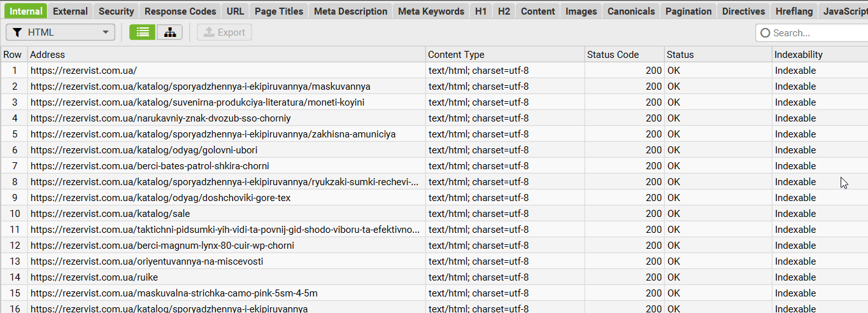Click the Security tab
The height and width of the screenshot is (313, 868).
pos(116,11)
